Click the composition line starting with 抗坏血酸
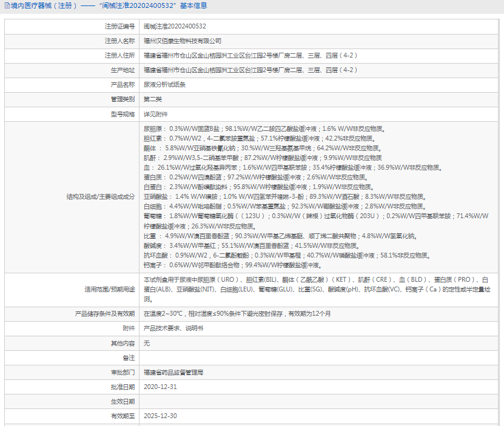Screen dimensions: 504x426 pos(287,255)
